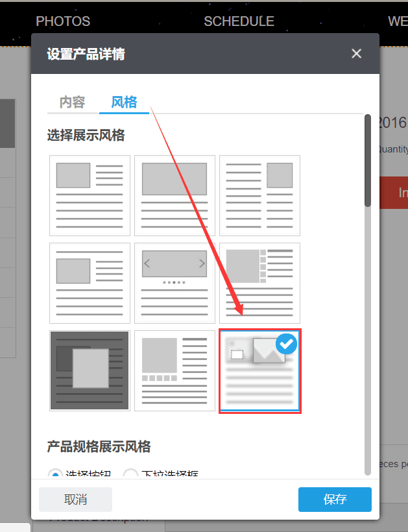
Task: Switch to the 内容 tab
Action: pos(72,103)
